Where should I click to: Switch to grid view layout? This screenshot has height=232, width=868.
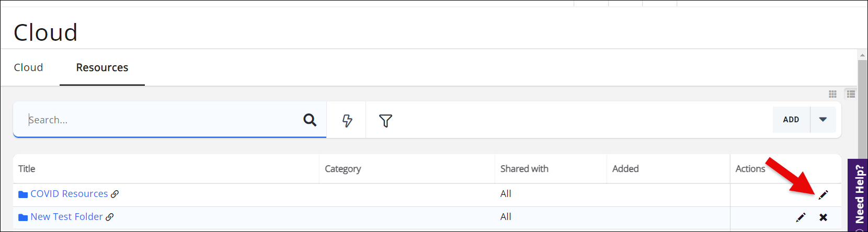(832, 94)
